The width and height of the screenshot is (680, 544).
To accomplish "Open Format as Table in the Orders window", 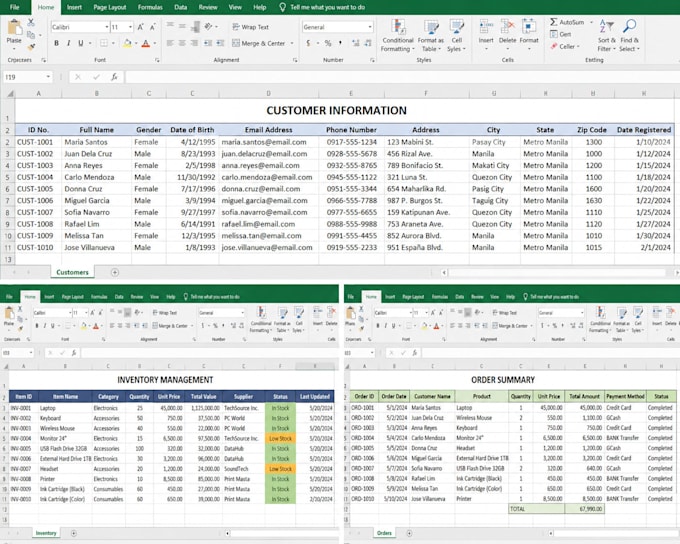I will click(621, 319).
